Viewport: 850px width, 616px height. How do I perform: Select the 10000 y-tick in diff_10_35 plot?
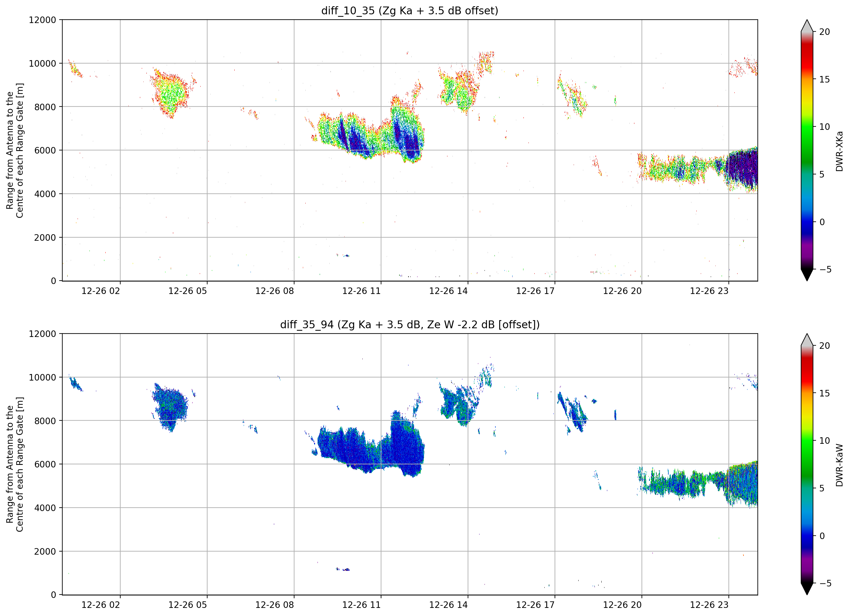[42, 63]
